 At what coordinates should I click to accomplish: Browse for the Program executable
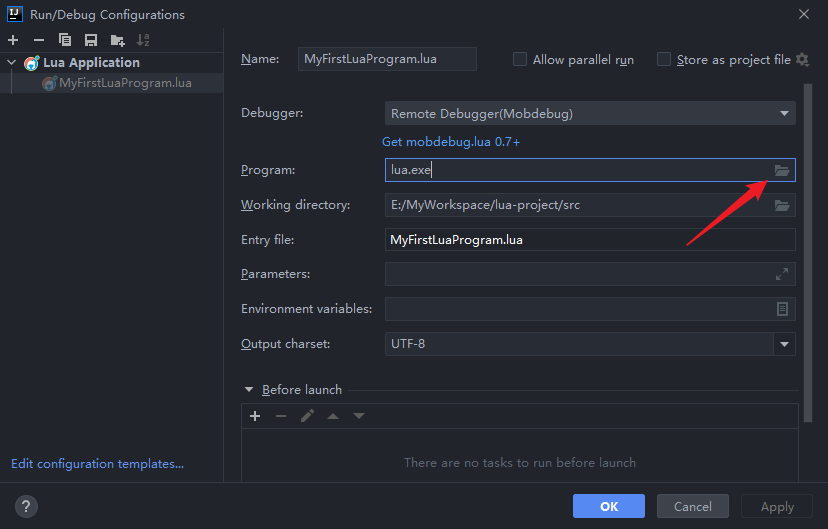(x=782, y=171)
